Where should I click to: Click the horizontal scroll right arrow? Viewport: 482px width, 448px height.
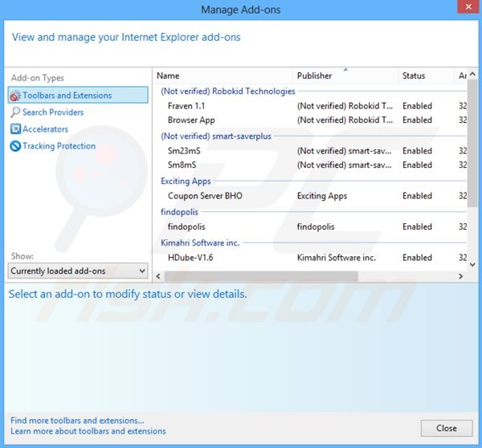click(x=460, y=276)
